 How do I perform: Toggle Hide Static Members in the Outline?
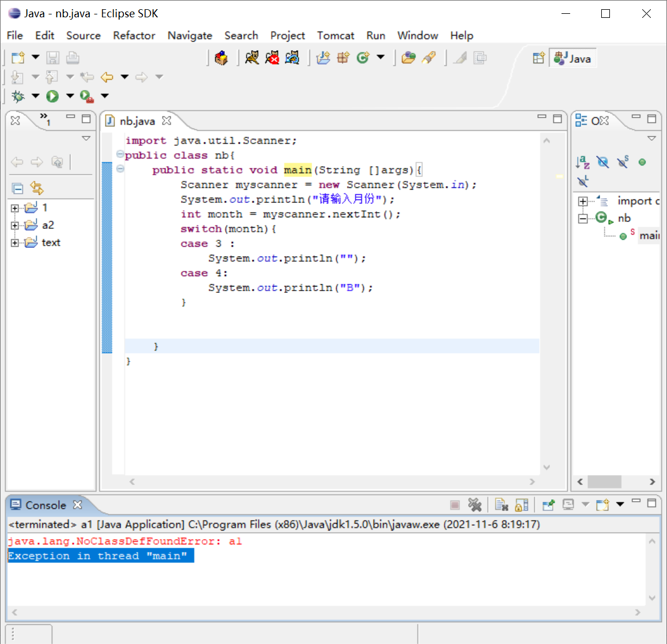coord(623,162)
